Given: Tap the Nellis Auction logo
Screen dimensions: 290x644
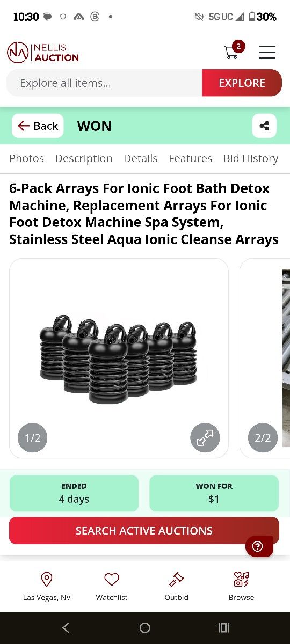Looking at the screenshot, I should point(43,52).
